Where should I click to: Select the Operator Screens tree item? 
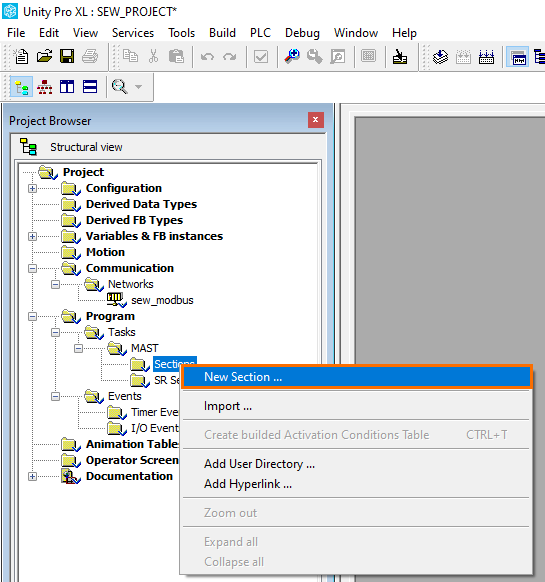132,460
